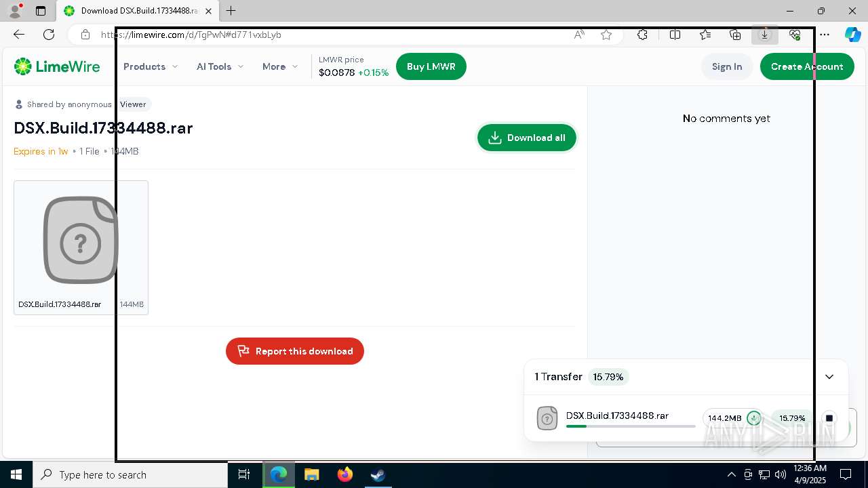The width and height of the screenshot is (868, 488).
Task: Launch Firefox from the taskbar
Action: coord(345,474)
